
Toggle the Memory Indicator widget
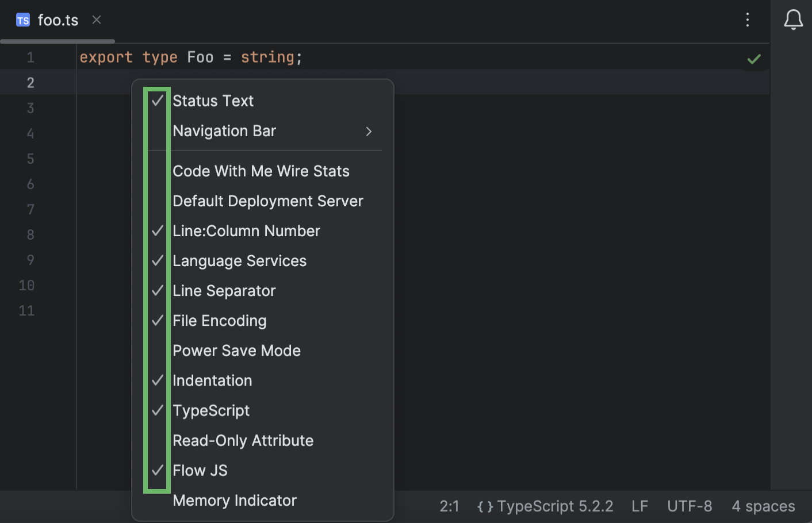click(235, 500)
